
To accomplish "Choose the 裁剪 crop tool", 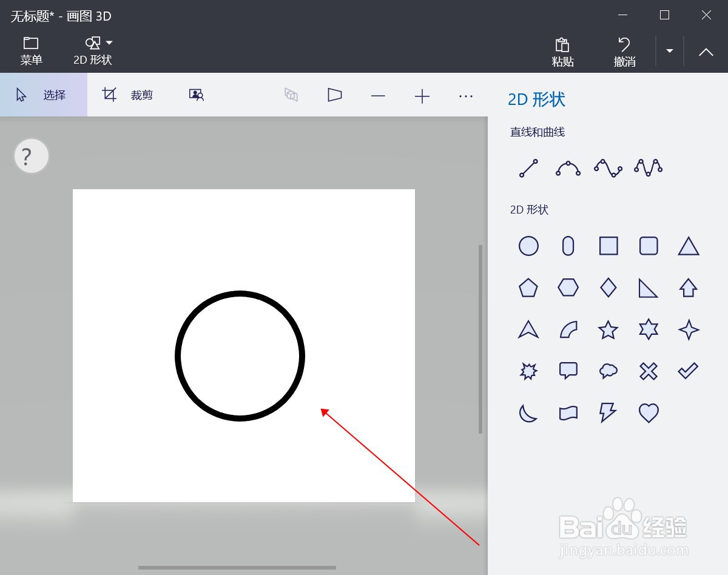I will 128,95.
